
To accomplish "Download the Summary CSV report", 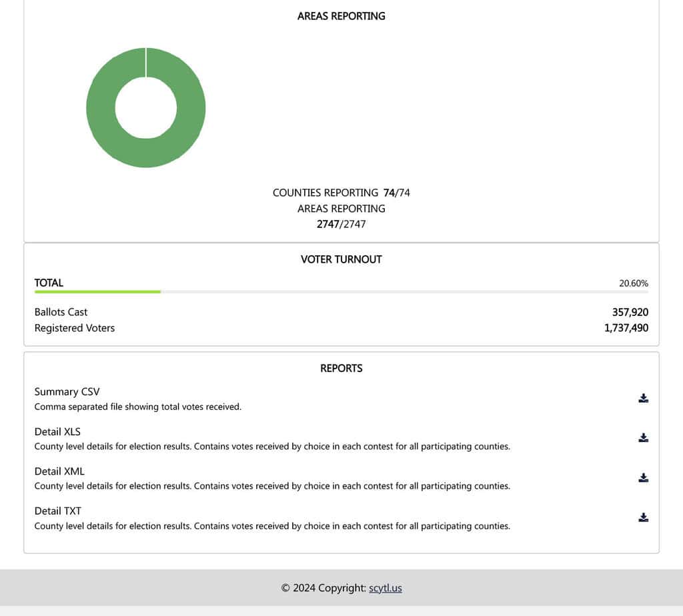I will (643, 399).
